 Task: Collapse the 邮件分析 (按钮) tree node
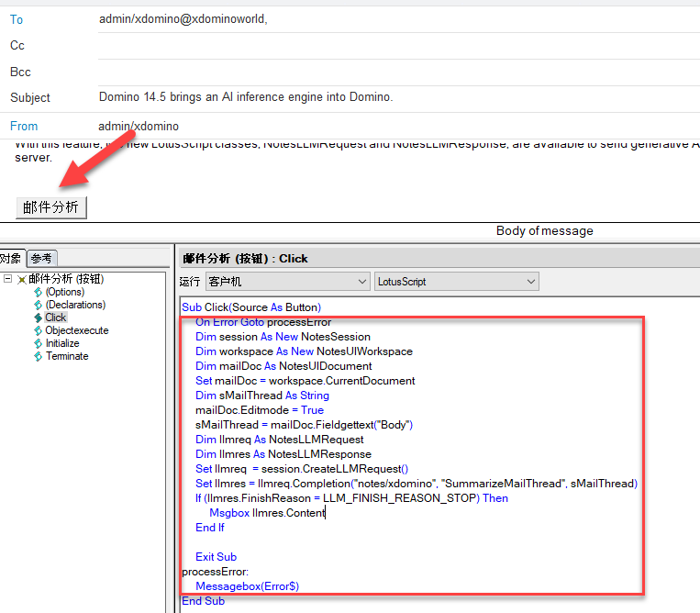coord(7,279)
